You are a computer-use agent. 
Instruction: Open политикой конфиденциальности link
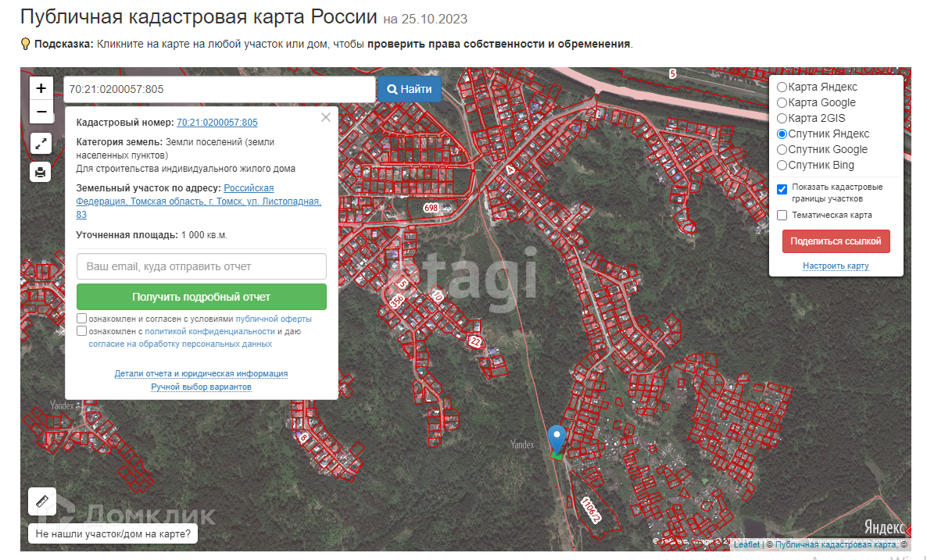(x=210, y=331)
